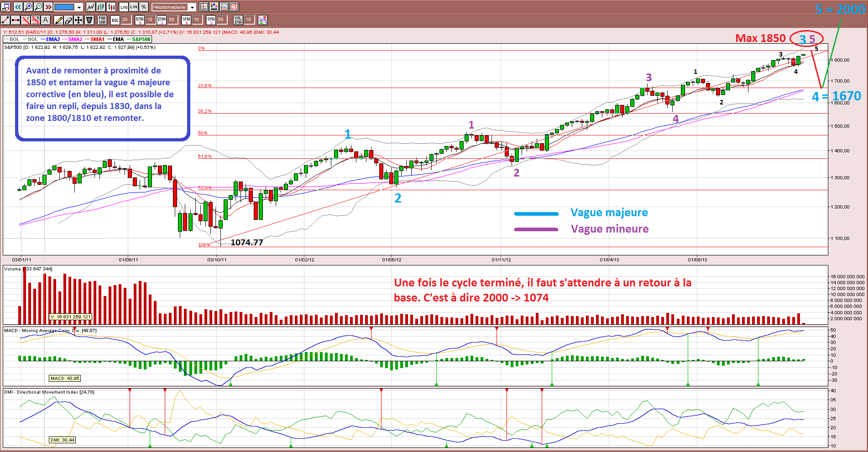Click the SMA2 legend entry
Screen dimensions: 868x452
(72, 40)
